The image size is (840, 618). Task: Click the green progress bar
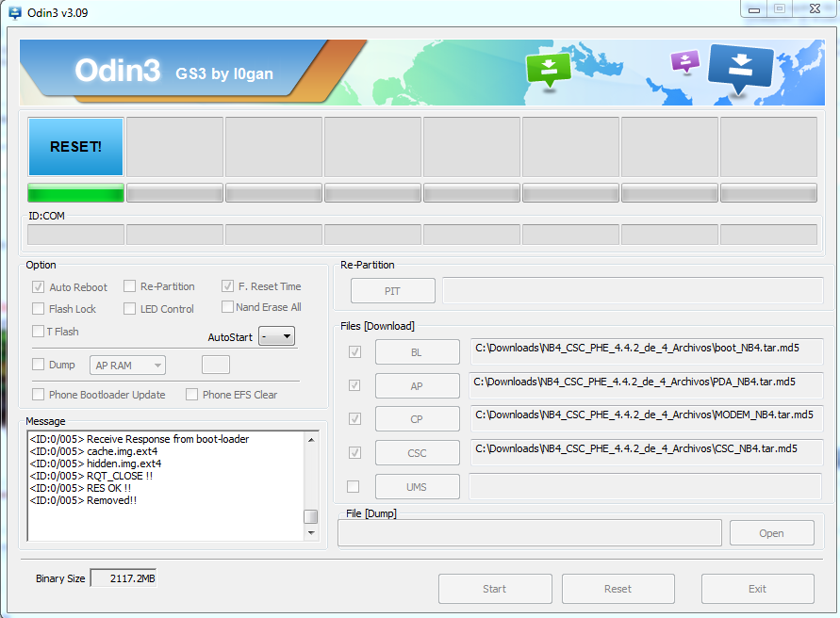pyautogui.click(x=75, y=193)
